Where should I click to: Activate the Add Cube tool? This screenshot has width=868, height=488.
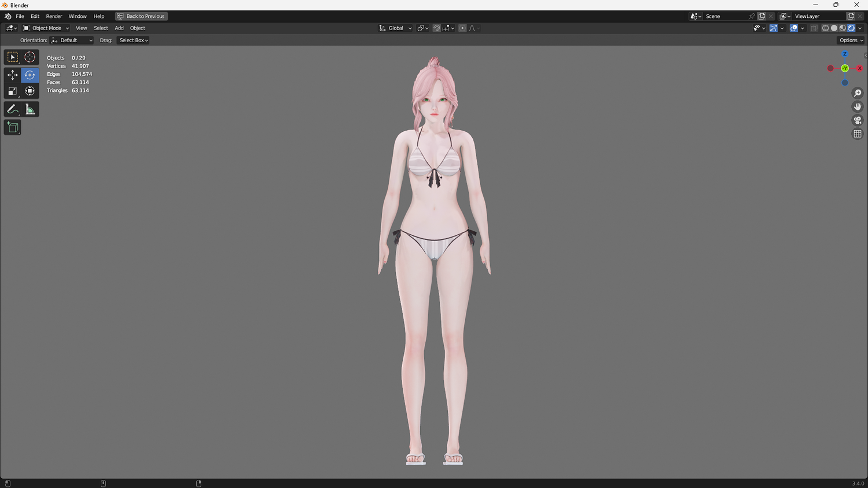(12, 127)
